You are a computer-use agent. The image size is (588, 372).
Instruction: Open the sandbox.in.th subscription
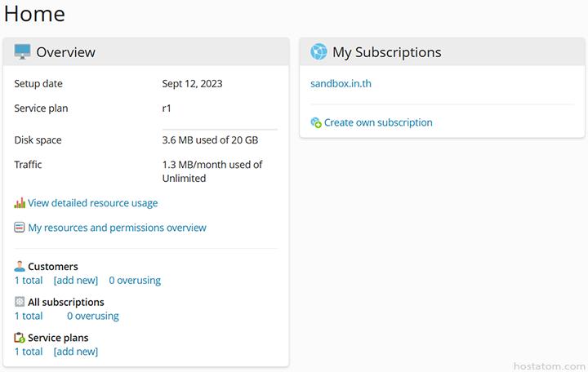click(x=341, y=83)
